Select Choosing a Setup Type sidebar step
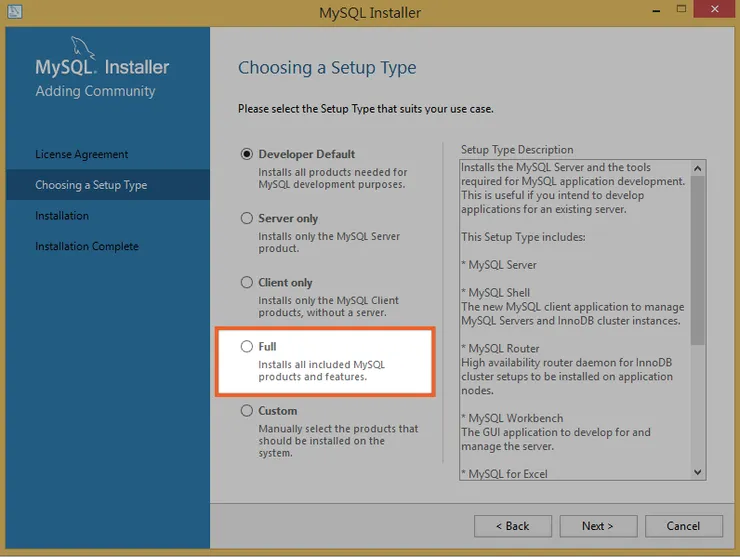 [x=108, y=185]
